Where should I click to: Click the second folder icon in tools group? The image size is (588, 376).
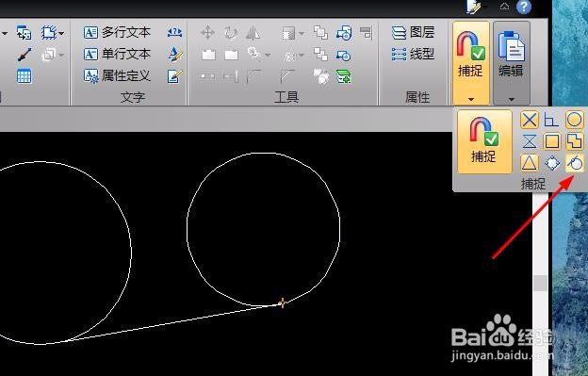point(232,55)
